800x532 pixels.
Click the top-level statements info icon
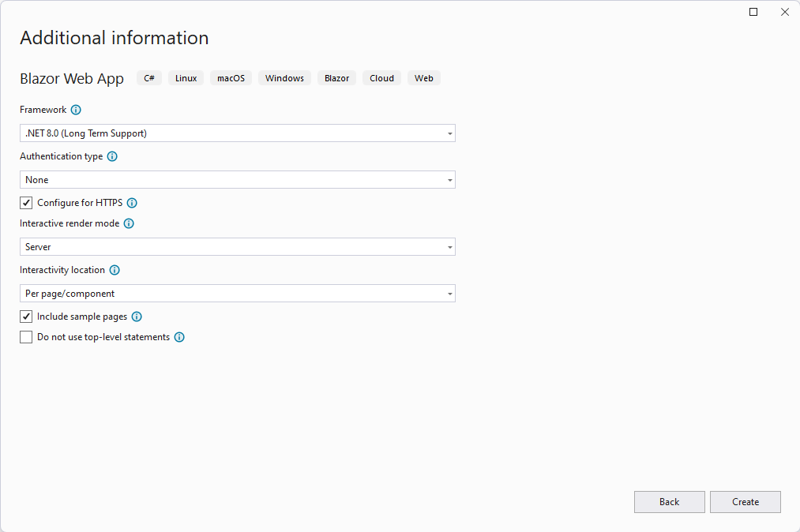pos(179,337)
